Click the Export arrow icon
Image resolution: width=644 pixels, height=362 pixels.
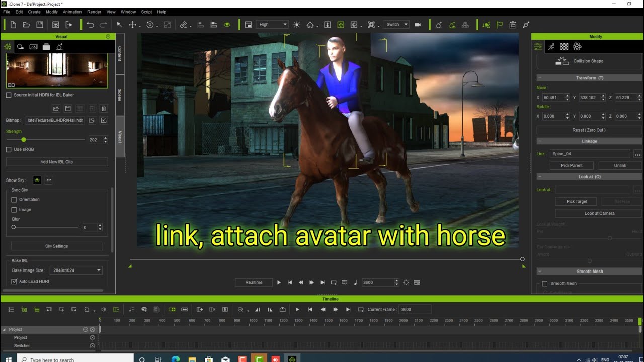69,25
